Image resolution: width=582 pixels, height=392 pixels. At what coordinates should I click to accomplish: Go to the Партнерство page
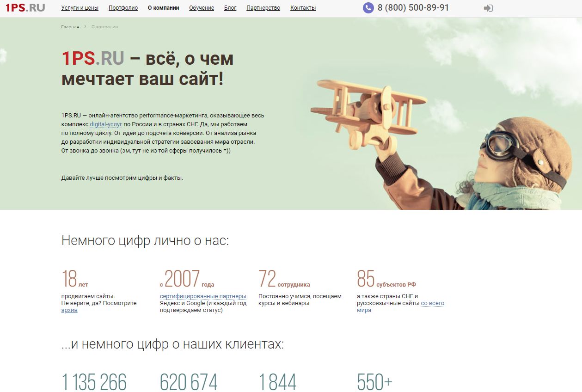pos(263,8)
